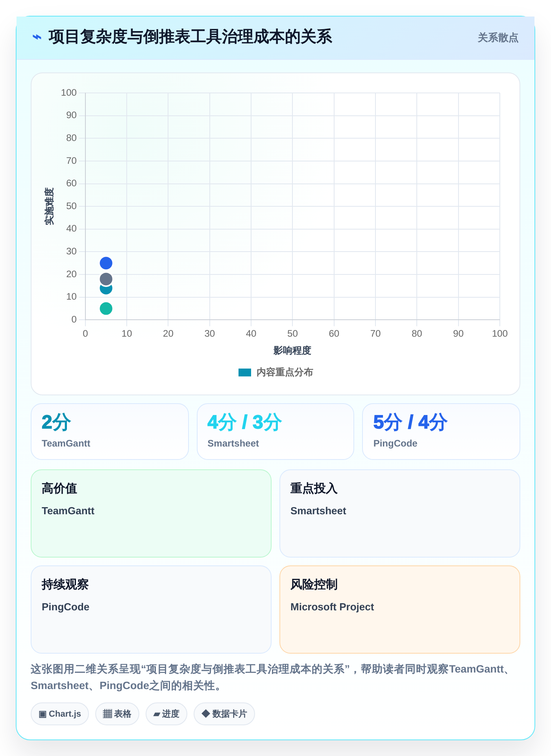Click the 表格 tag chip

click(x=117, y=714)
